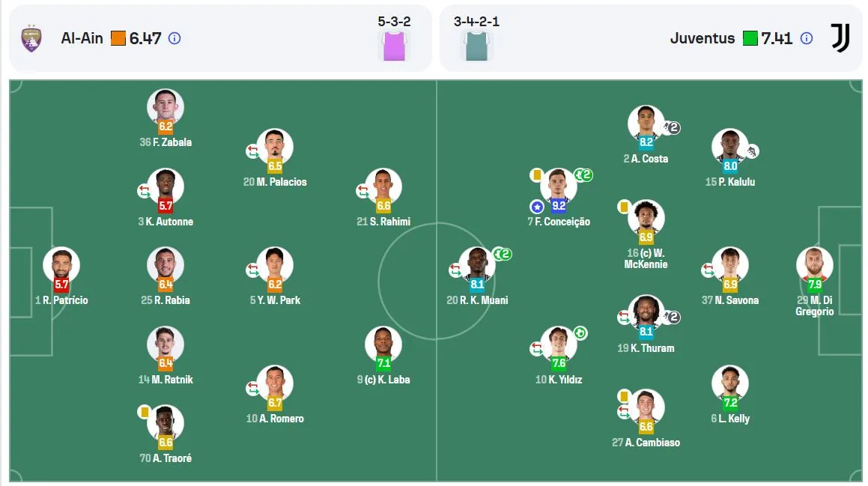Click the yellow card on W. McKennie
868x486 pixels.
623,207
